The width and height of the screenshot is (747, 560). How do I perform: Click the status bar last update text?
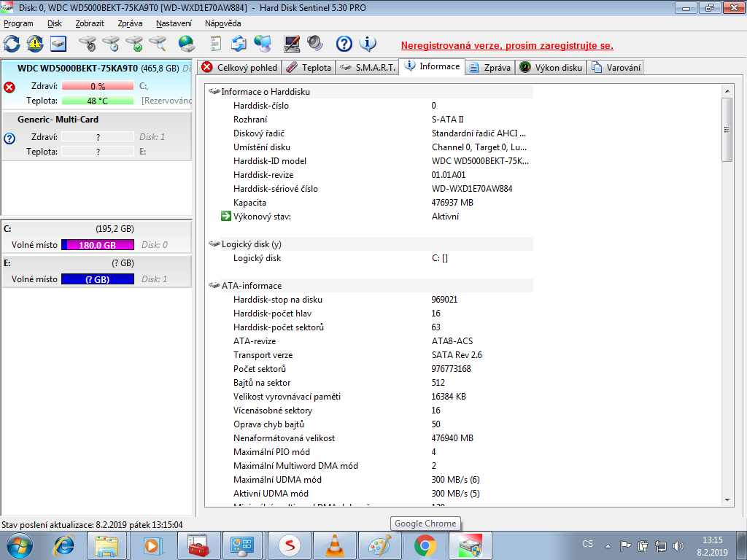(92, 525)
